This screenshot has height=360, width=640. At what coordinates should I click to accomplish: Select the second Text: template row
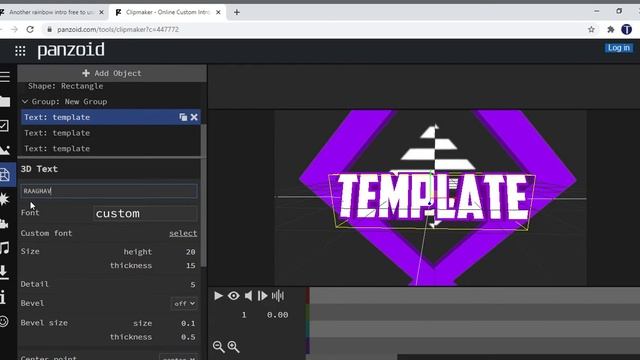111,133
